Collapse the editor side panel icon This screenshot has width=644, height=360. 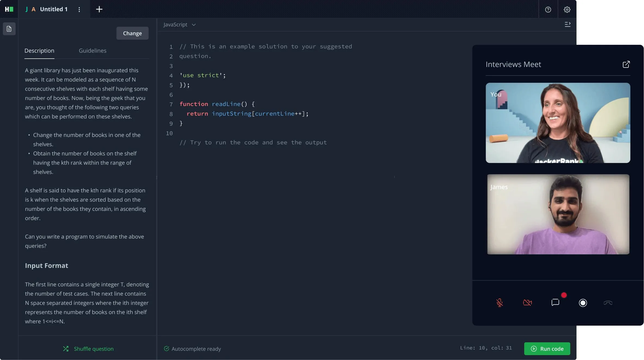(567, 24)
